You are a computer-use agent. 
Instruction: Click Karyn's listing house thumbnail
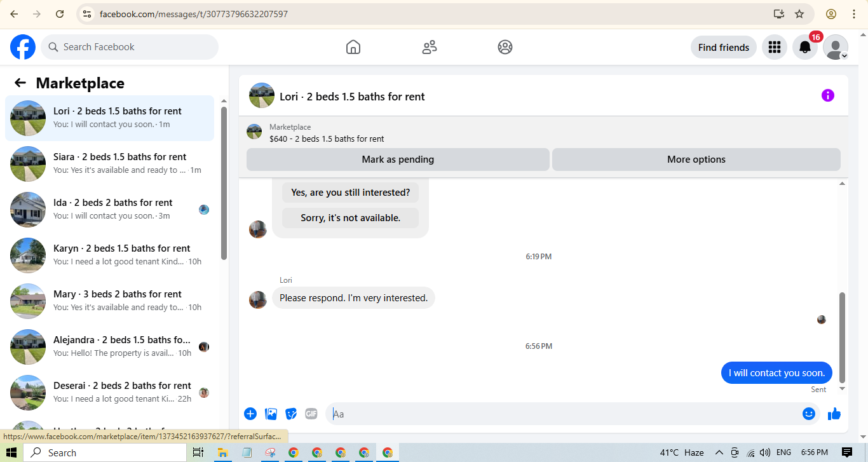[28, 255]
